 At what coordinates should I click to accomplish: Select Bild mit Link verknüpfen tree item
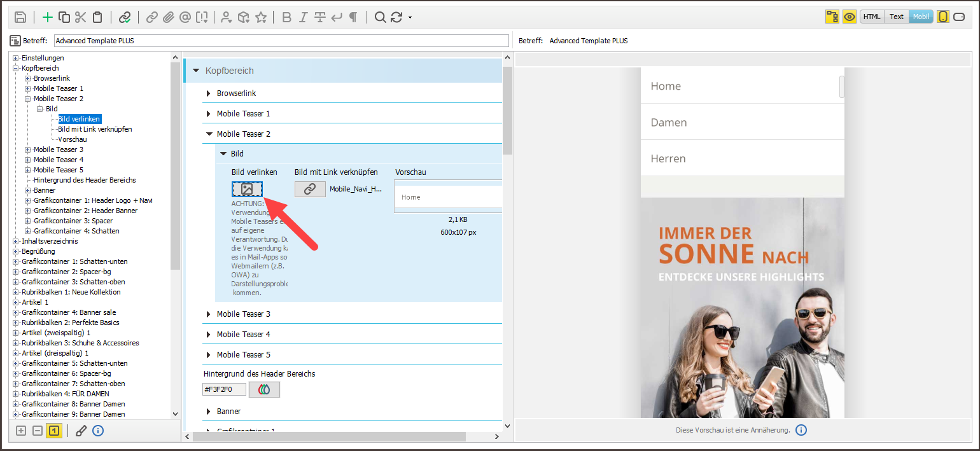click(x=95, y=129)
